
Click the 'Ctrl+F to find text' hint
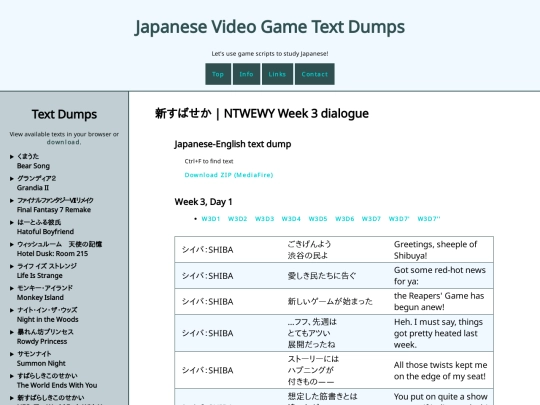[x=209, y=161]
